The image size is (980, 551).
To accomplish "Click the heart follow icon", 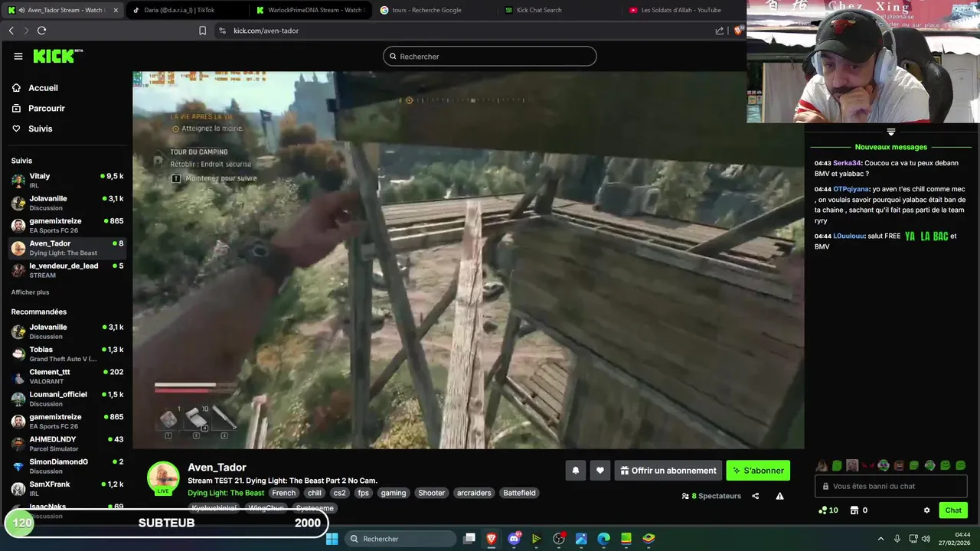I will point(600,471).
